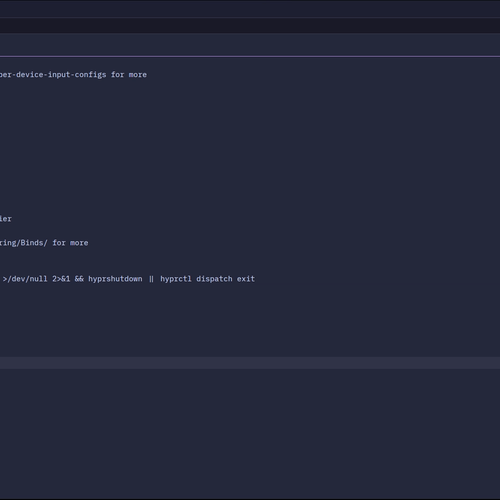The height and width of the screenshot is (500, 500).
Task: Click the 'hyprshutdown' word in the command line
Action: coord(115,279)
